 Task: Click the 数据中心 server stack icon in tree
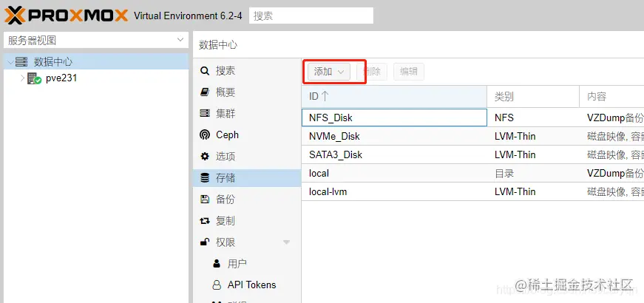[21, 62]
